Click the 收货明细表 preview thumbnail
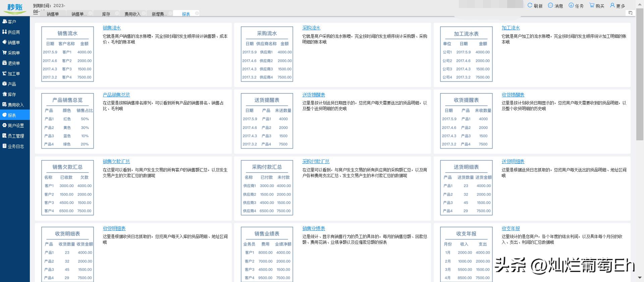 pos(67,255)
